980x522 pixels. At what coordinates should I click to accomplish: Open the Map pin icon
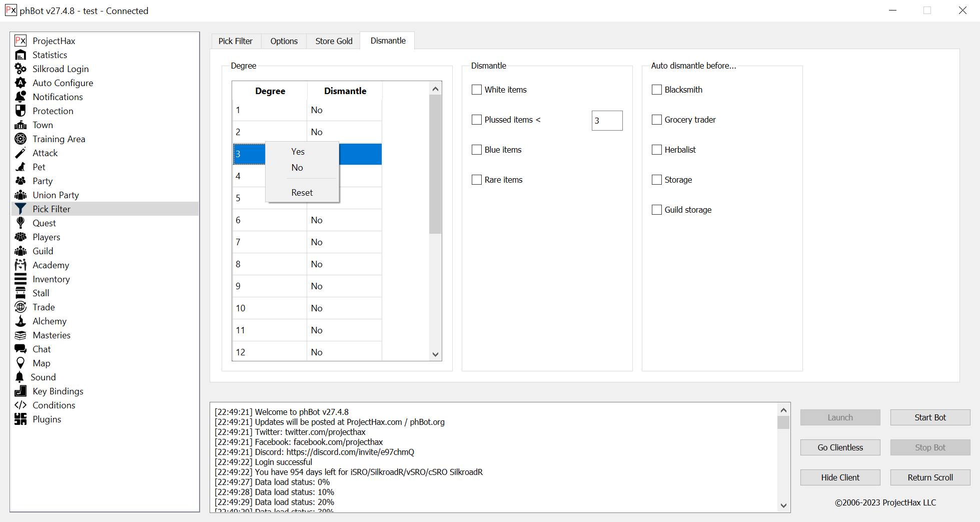[x=21, y=363]
